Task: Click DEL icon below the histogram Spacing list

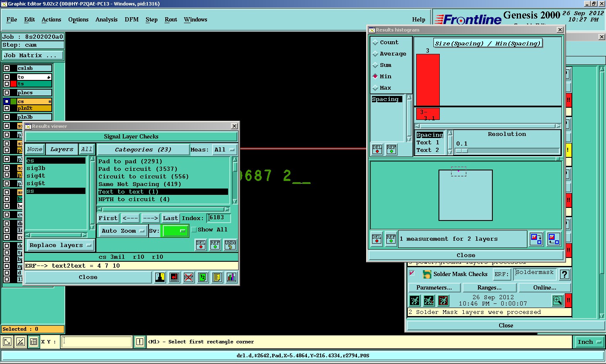Action: pyautogui.click(x=377, y=149)
